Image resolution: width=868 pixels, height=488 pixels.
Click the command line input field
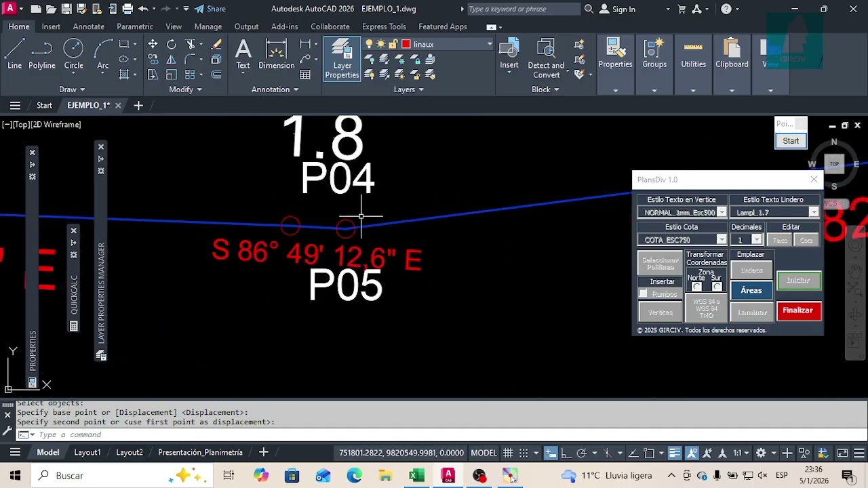441,434
